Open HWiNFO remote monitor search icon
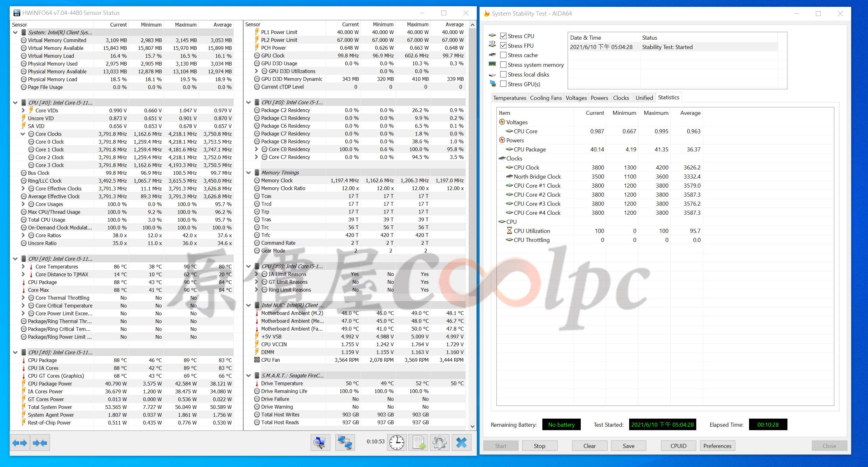868x467 pixels. (x=320, y=443)
